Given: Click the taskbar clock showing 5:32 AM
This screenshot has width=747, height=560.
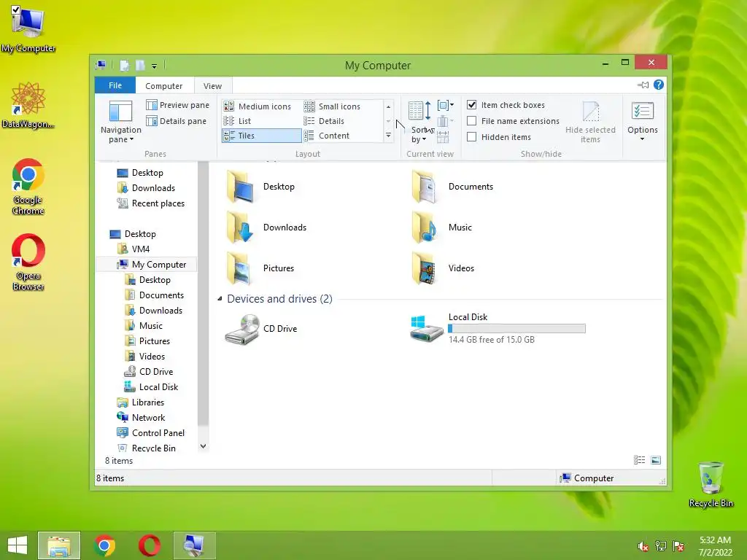Looking at the screenshot, I should pyautogui.click(x=715, y=546).
